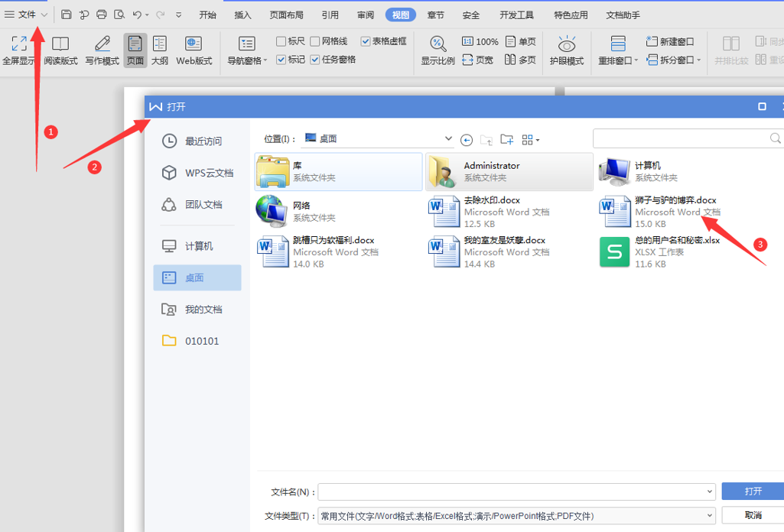This screenshot has width=784, height=532.
Task: Select file 跳槽只为软福利.docx
Action: point(318,251)
